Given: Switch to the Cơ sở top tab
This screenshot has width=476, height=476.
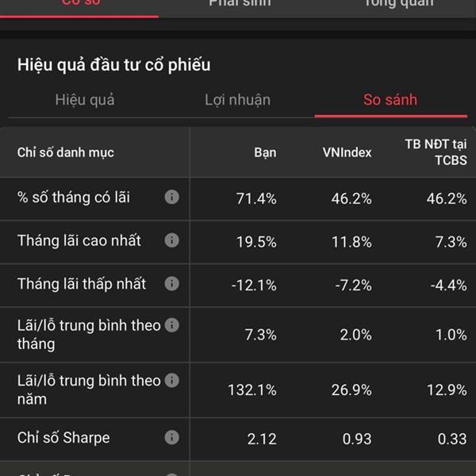Looking at the screenshot, I should point(81,3).
